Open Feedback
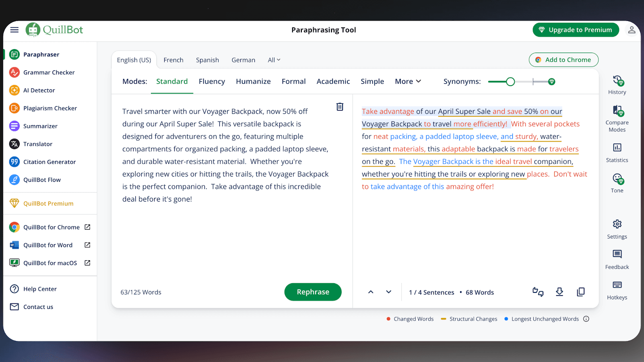 [617, 259]
